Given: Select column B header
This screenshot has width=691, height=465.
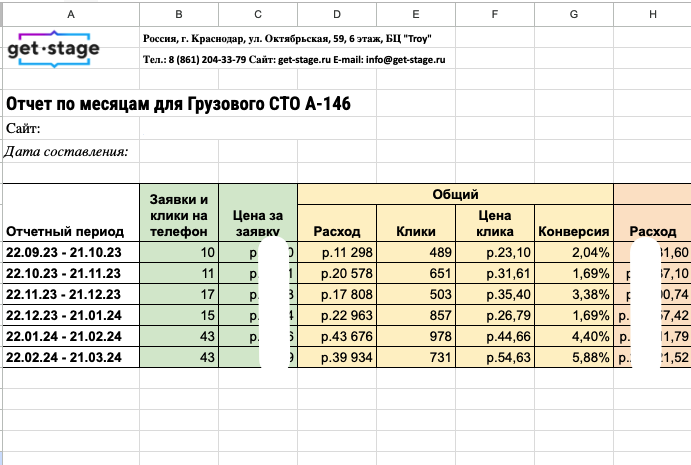Looking at the screenshot, I should pyautogui.click(x=179, y=14).
